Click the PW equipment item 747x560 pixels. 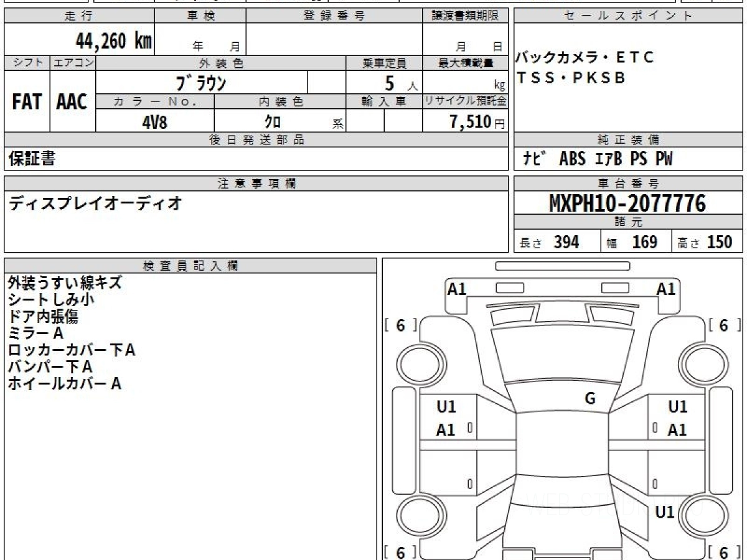(664, 159)
